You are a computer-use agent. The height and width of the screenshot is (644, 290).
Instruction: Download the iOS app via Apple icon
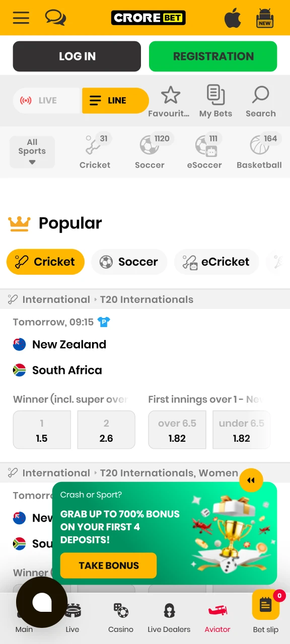pyautogui.click(x=233, y=18)
